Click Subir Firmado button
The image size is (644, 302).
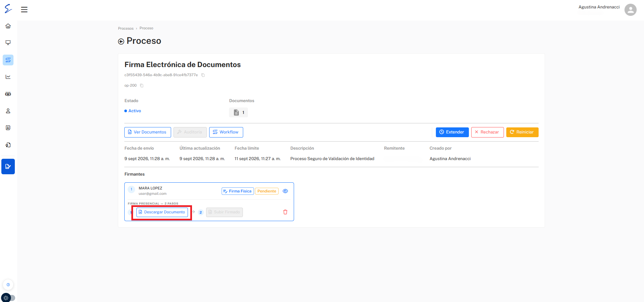pos(224,212)
